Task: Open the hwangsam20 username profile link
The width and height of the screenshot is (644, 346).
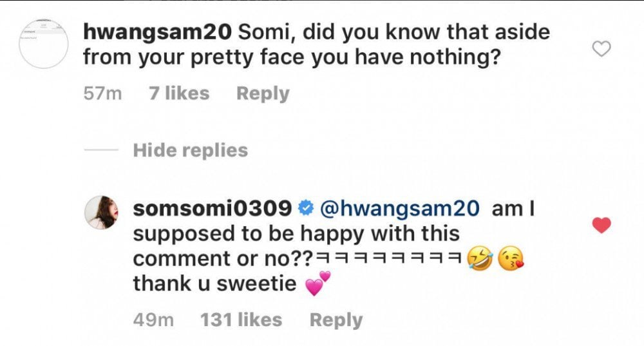Action: [157, 31]
